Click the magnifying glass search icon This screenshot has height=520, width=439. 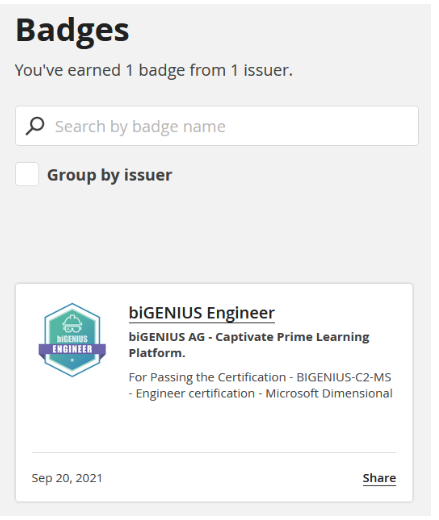click(x=35, y=126)
